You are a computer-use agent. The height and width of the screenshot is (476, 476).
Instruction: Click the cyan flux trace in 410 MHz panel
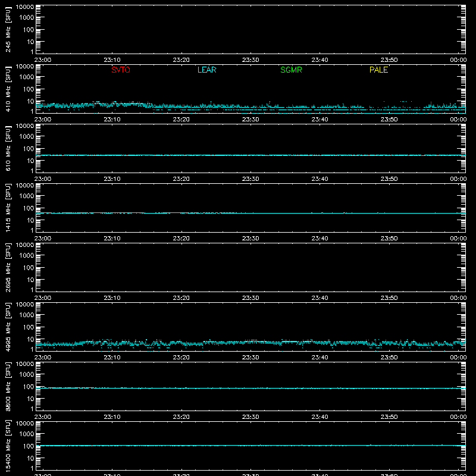click(250, 107)
